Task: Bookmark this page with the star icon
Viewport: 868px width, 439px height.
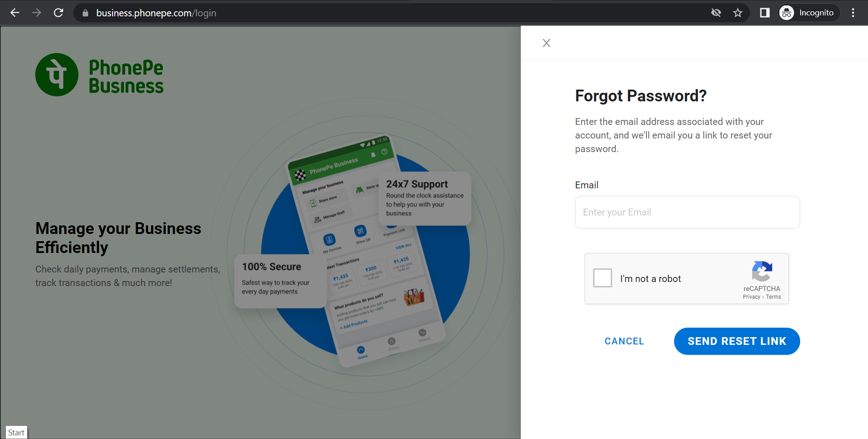Action: [x=738, y=13]
